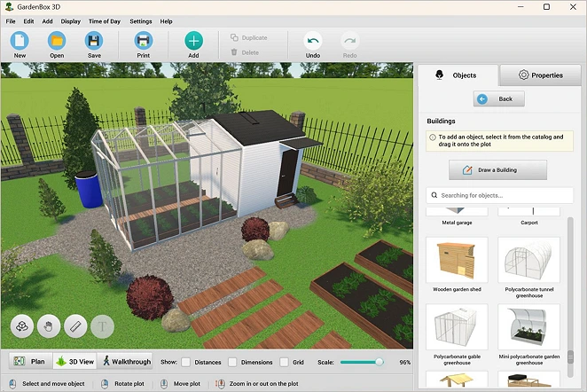The height and width of the screenshot is (392, 587).
Task: Switch to Plan view
Action: click(x=30, y=361)
